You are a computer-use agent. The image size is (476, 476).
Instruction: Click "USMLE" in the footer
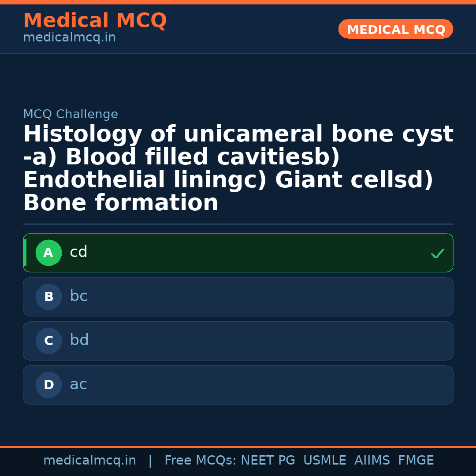[x=324, y=461]
